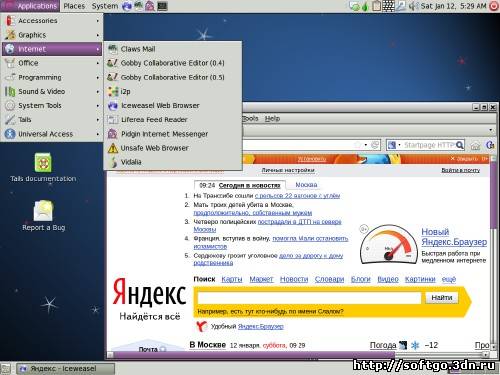Open the Report a Bug desktop icon
This screenshot has width=500, height=375.
point(43,216)
